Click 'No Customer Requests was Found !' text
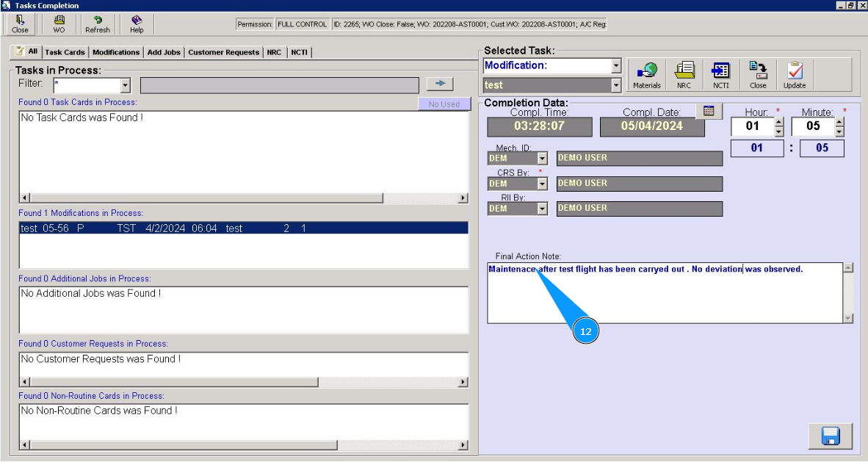This screenshot has width=868, height=462. coord(101,358)
